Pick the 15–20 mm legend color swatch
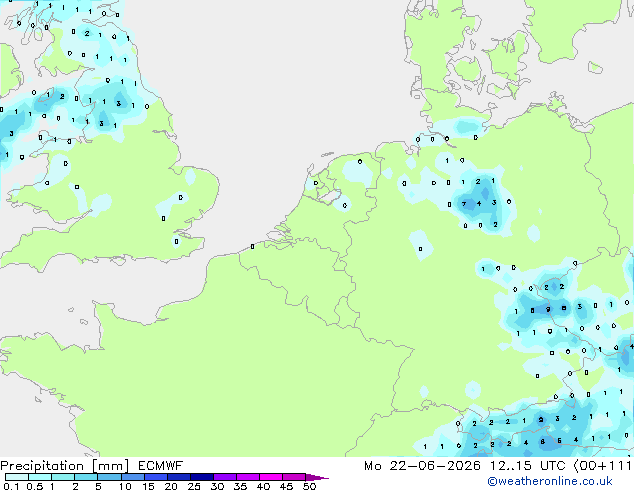634x490 pixels. [155, 477]
